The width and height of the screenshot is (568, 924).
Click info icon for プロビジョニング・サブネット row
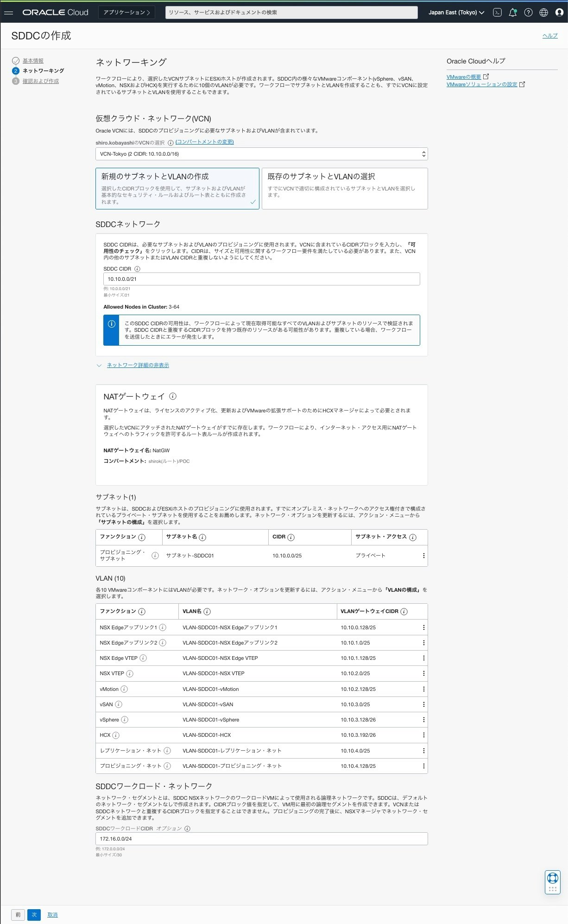[x=155, y=556]
